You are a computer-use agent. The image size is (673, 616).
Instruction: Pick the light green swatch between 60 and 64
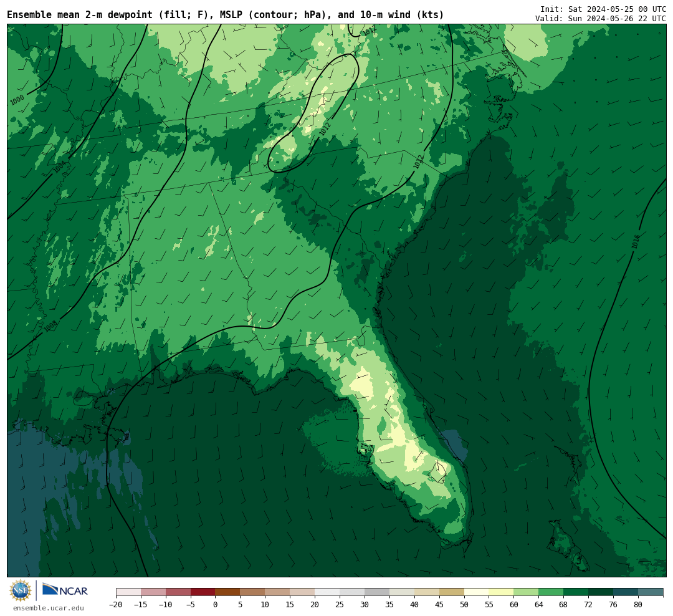(x=527, y=592)
